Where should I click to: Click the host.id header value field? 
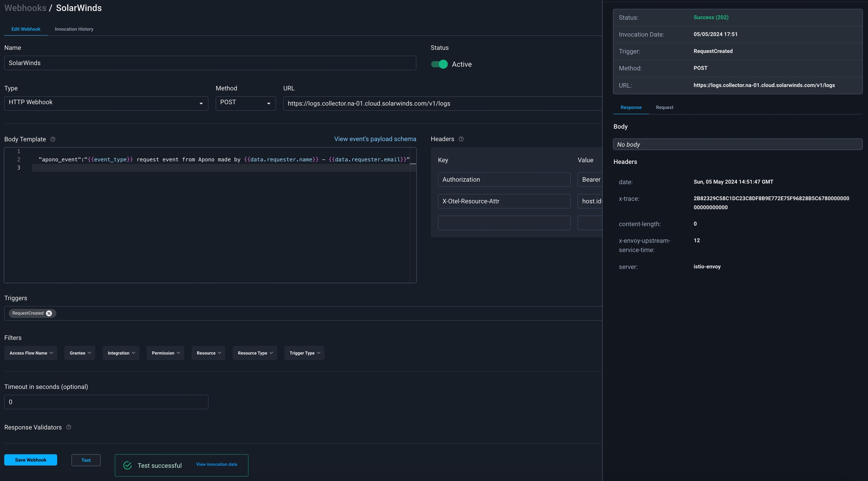[x=590, y=201]
